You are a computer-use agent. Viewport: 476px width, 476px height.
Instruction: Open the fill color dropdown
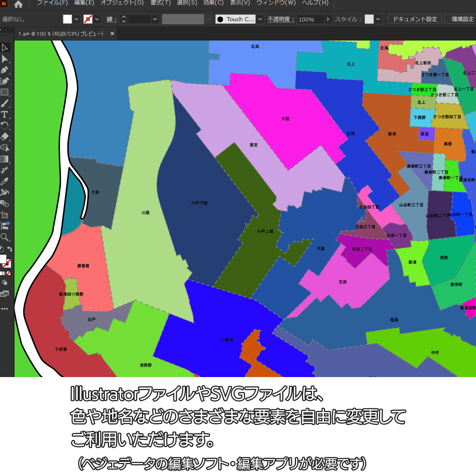coord(77,19)
